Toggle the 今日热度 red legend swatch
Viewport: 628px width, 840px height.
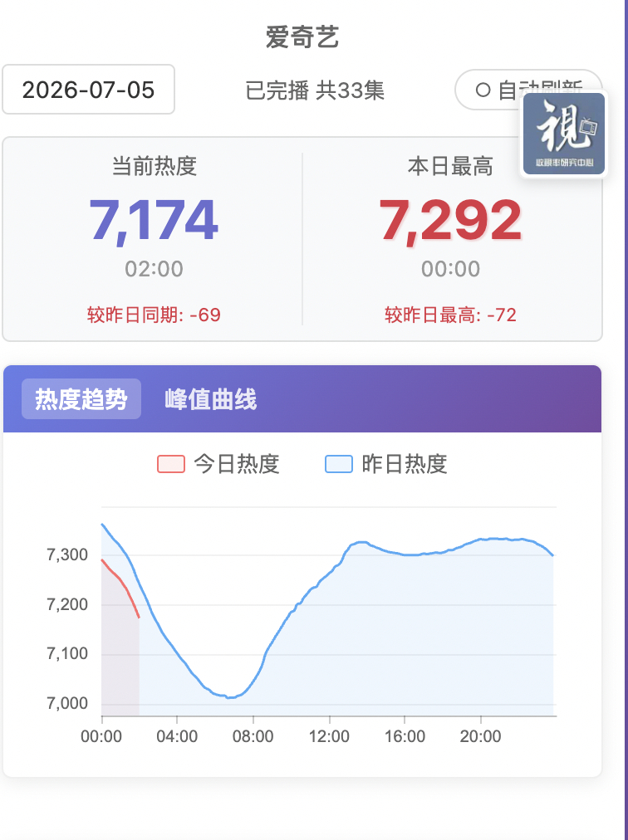coord(171,464)
